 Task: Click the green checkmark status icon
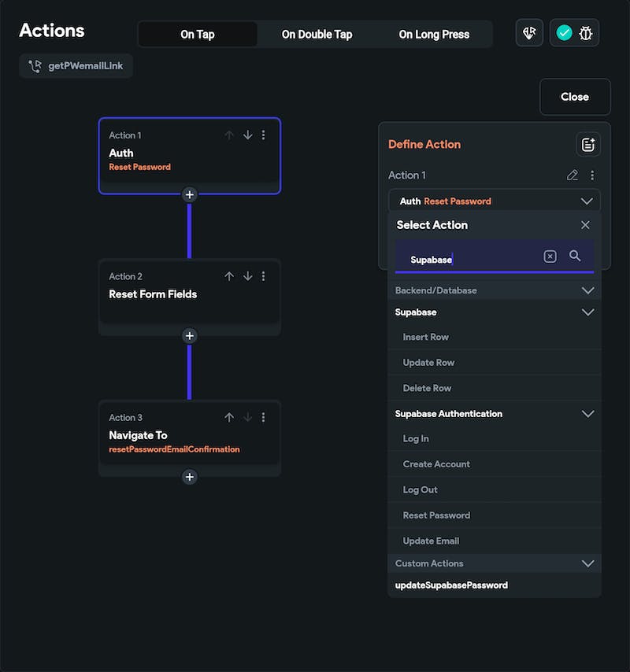[x=564, y=33]
